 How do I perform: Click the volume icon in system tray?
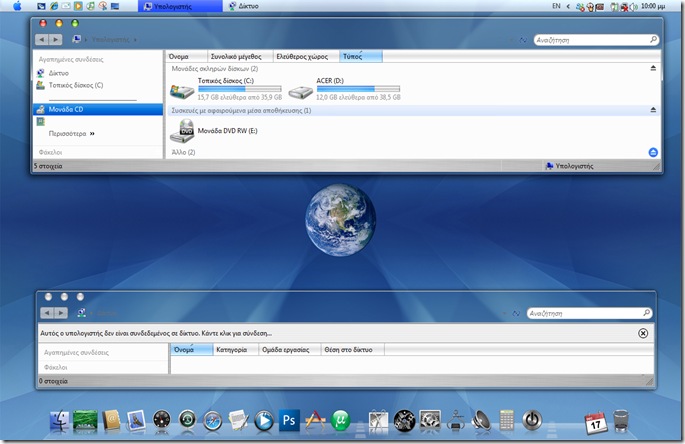(x=633, y=7)
